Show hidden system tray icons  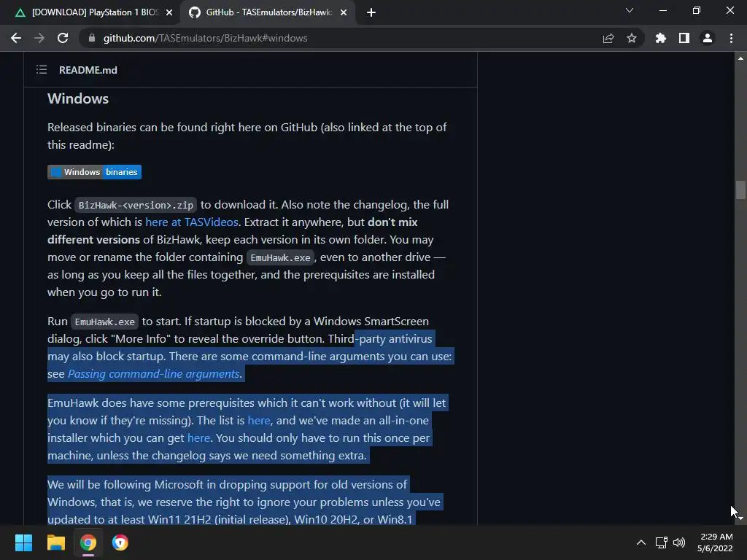pyautogui.click(x=641, y=542)
